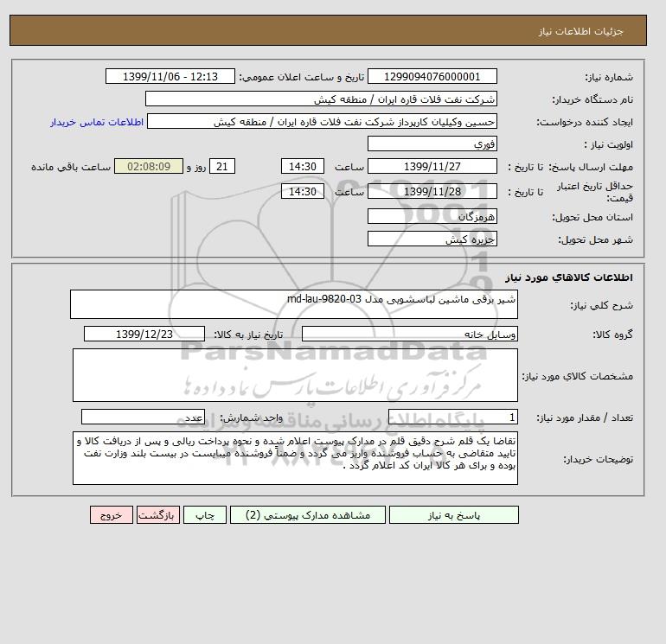Viewport: 666px width, 644px height.
Task: Click goods need date 1399/12/23
Action: [144, 334]
